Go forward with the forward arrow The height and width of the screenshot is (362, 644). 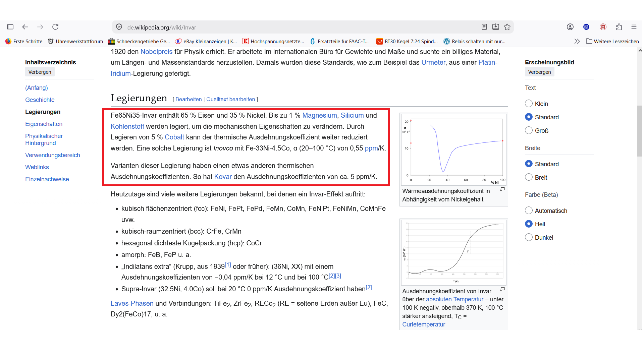[x=40, y=27]
